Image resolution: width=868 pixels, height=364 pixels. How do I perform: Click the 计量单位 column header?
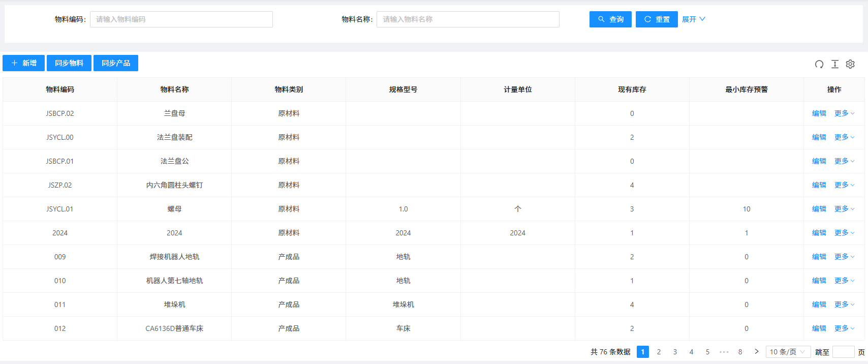(518, 89)
